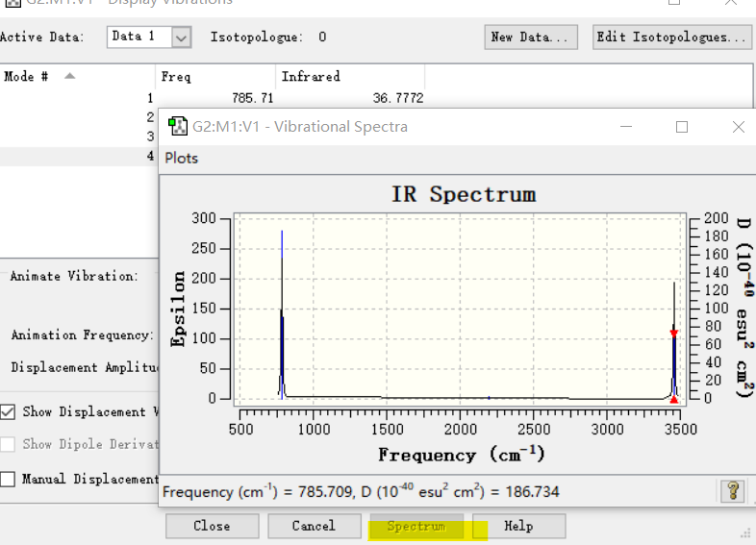Viewport: 756px width, 545px height.
Task: Open the Active Data dropdown
Action: (x=181, y=37)
